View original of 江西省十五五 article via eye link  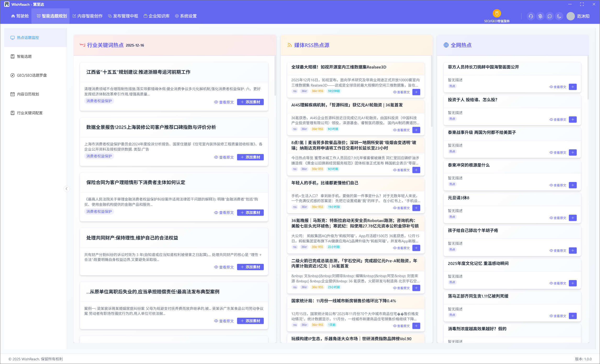224,102
